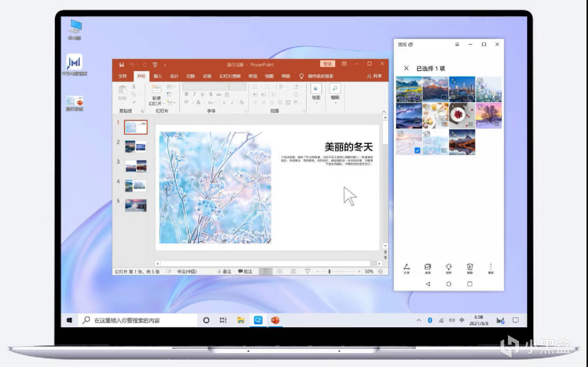Uncheck the selected snowy landscape photo
The image size is (588, 367).
(417, 151)
